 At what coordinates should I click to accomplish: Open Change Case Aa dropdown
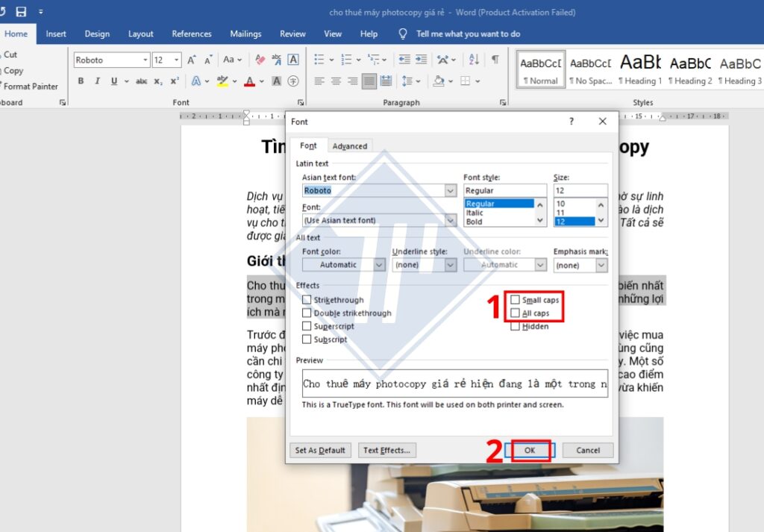coord(232,60)
